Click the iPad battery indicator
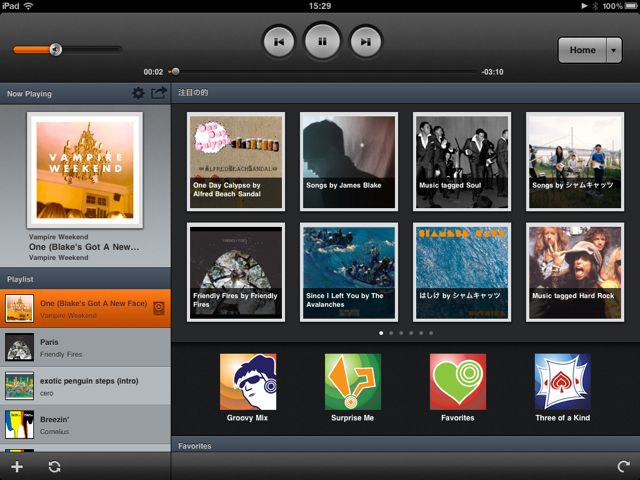Viewport: 640px width, 480px height. [x=630, y=6]
